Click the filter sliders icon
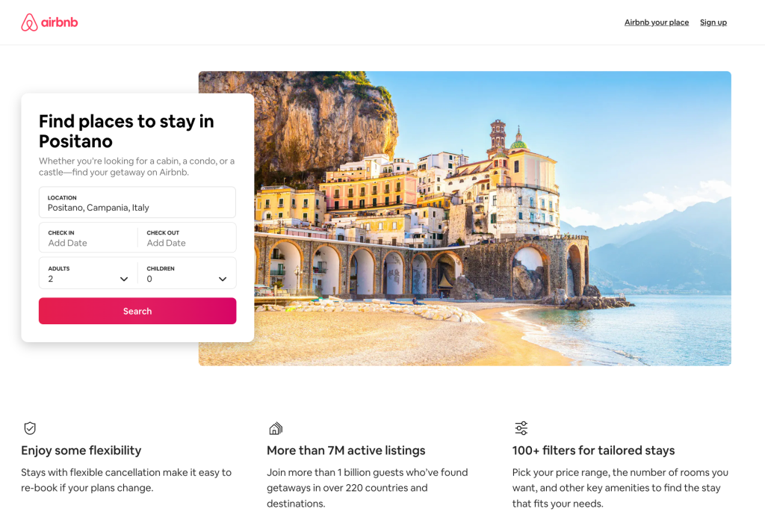This screenshot has height=532, width=765. [521, 428]
